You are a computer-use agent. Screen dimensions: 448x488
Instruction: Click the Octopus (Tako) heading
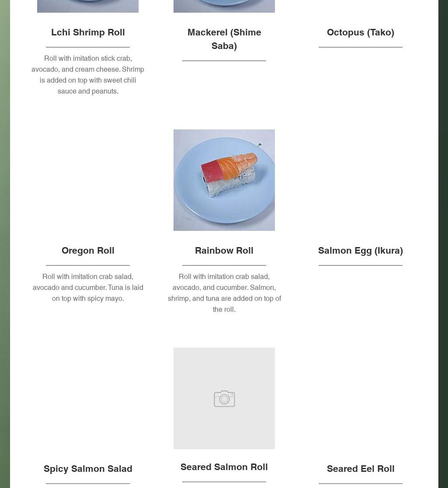tap(361, 32)
